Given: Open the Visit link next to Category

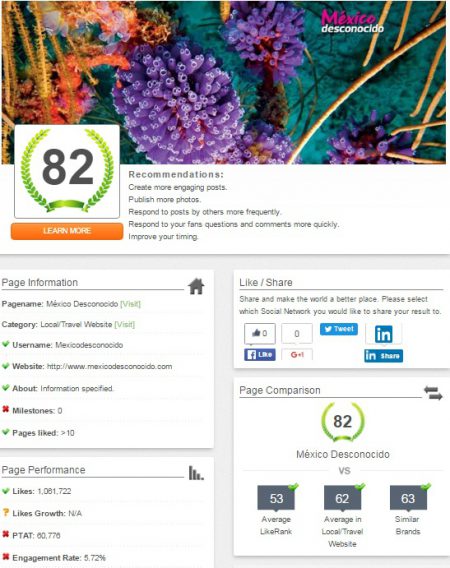Looking at the screenshot, I should (125, 324).
